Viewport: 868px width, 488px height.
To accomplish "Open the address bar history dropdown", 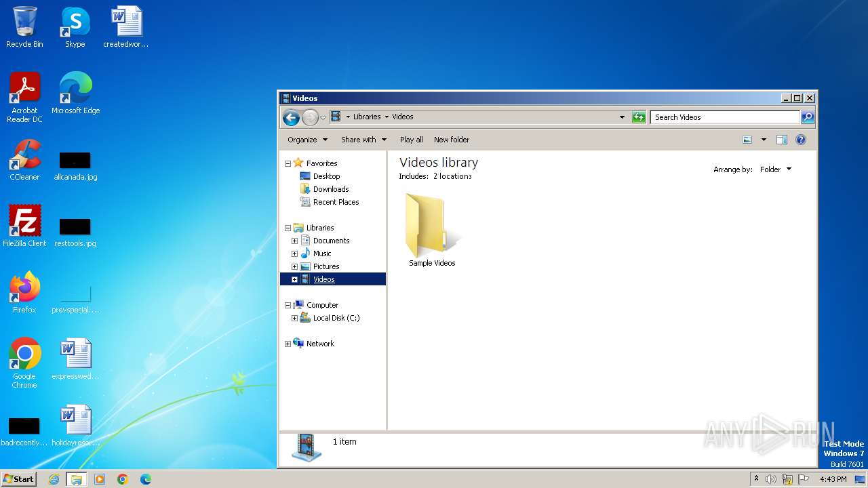I will 622,117.
